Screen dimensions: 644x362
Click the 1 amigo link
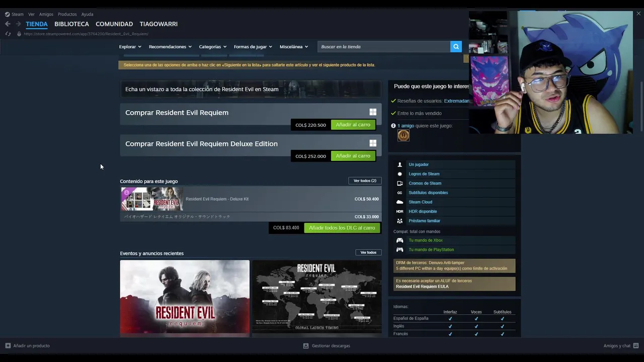point(406,126)
